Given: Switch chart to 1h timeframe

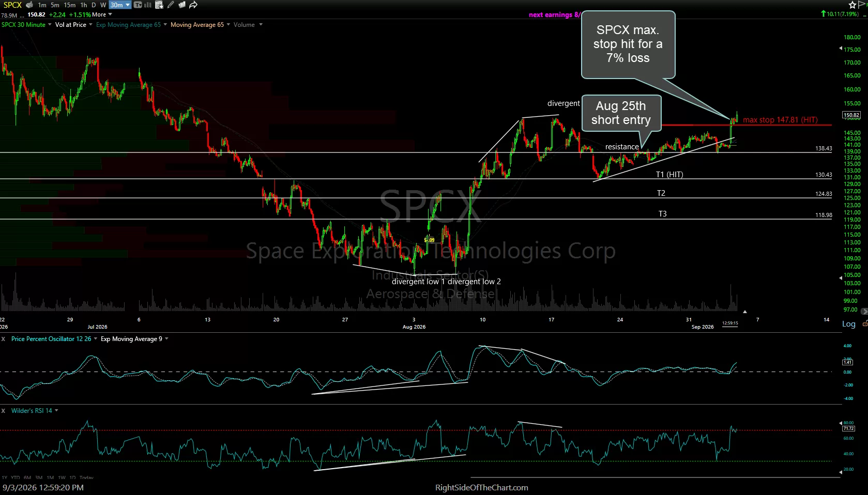Looking at the screenshot, I should pos(84,5).
